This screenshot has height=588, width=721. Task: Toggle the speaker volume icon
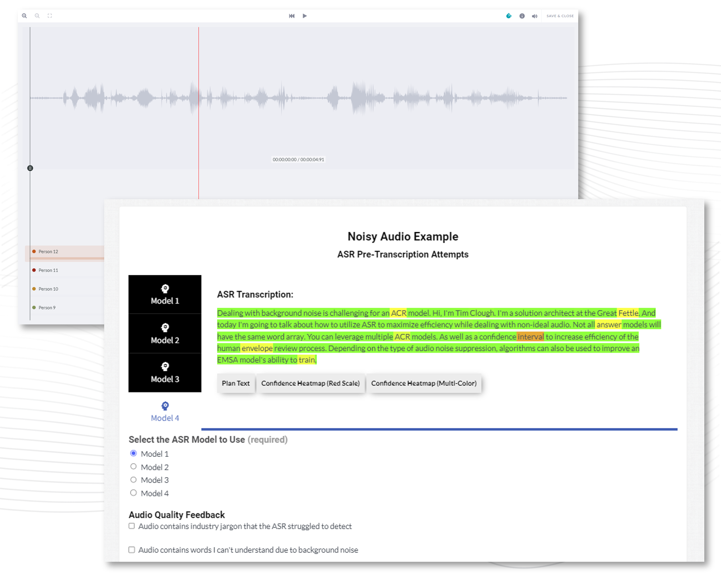[534, 16]
